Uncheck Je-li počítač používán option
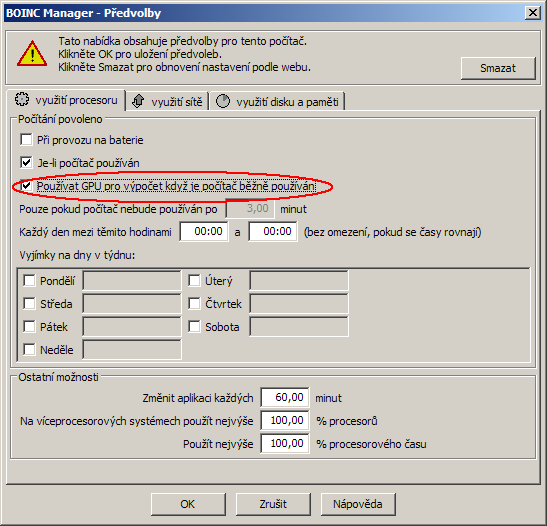This screenshot has height=526, width=547. coord(27,163)
